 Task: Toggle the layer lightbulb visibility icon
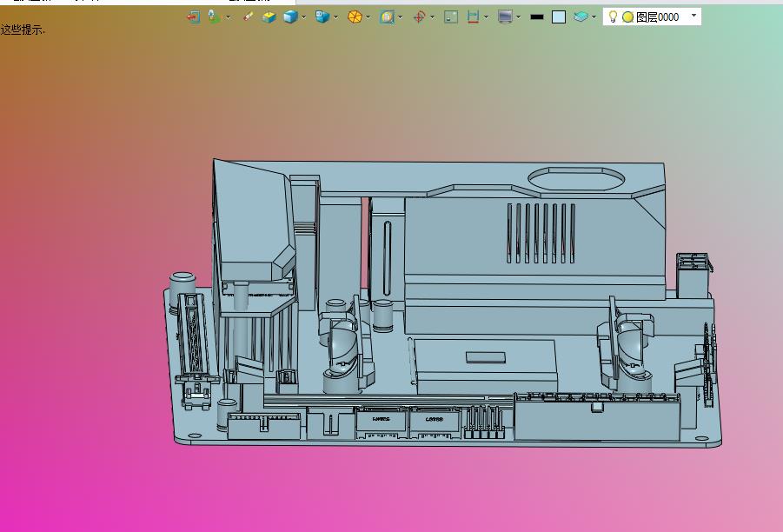click(x=613, y=17)
